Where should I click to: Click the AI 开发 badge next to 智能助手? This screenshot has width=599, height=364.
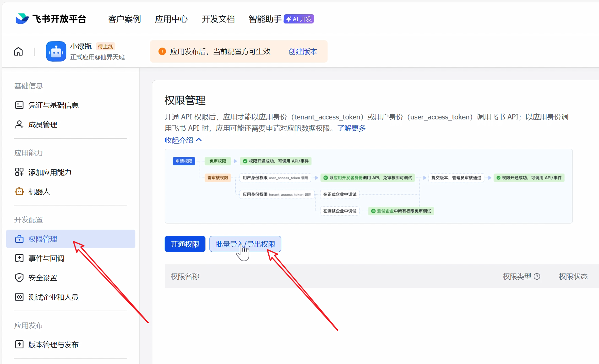[x=298, y=19]
